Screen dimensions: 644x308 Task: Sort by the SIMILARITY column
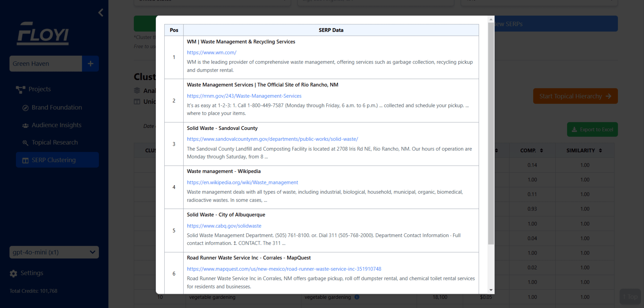584,151
